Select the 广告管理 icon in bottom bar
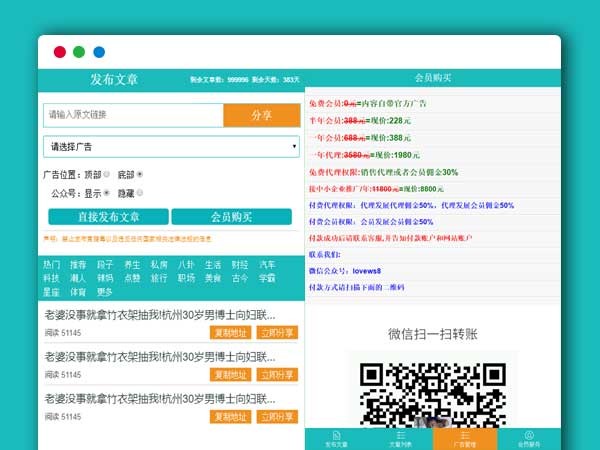 [465, 438]
